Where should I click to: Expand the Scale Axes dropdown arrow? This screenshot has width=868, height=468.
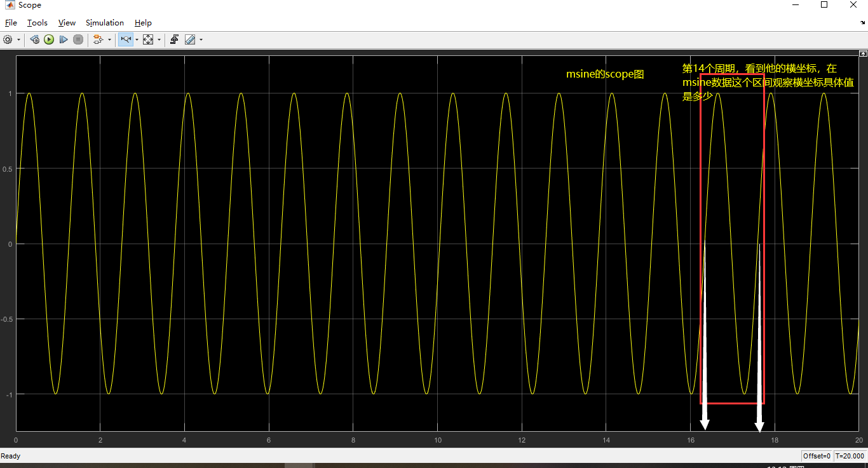pos(159,40)
